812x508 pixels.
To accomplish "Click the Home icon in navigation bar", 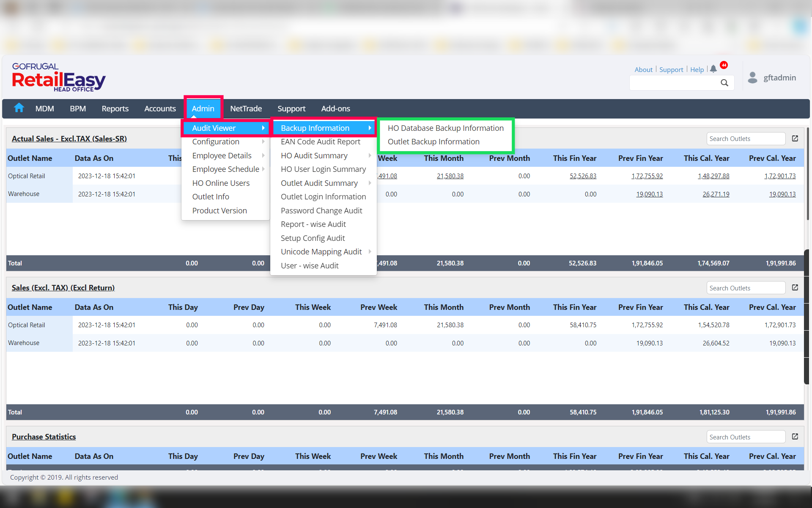I will (19, 108).
